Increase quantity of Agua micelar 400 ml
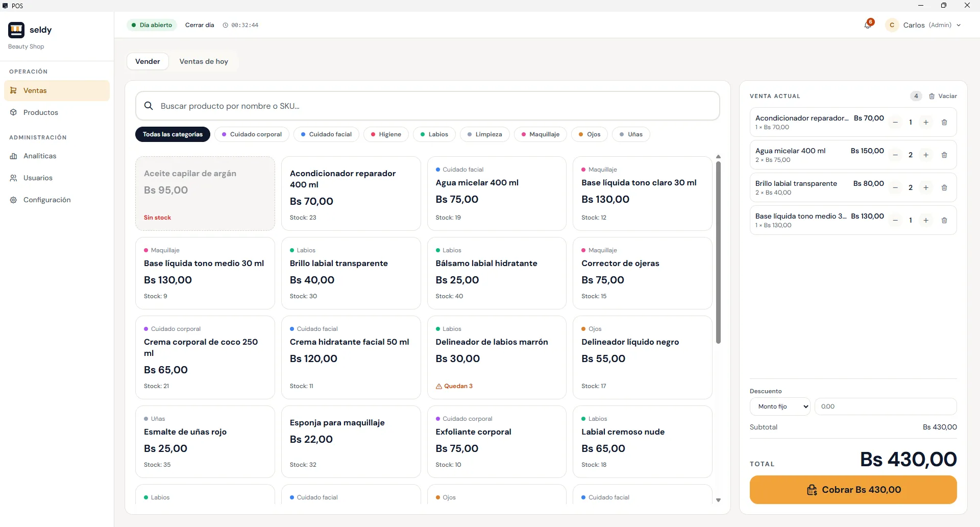This screenshot has width=980, height=527. pos(926,155)
